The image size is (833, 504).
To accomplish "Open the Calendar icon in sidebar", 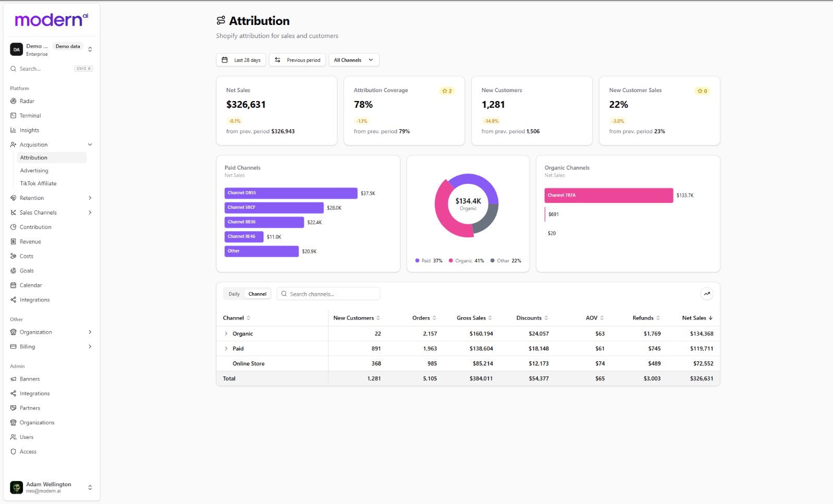I will (13, 285).
